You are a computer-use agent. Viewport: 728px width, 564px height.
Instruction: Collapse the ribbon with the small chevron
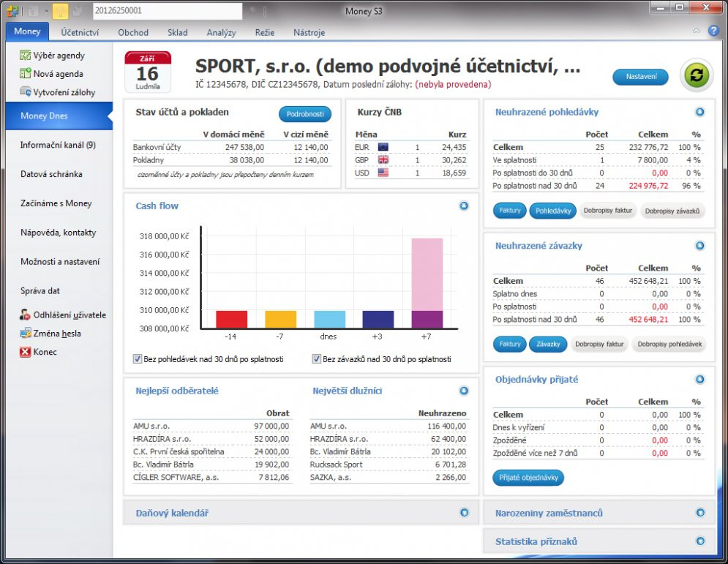click(696, 31)
